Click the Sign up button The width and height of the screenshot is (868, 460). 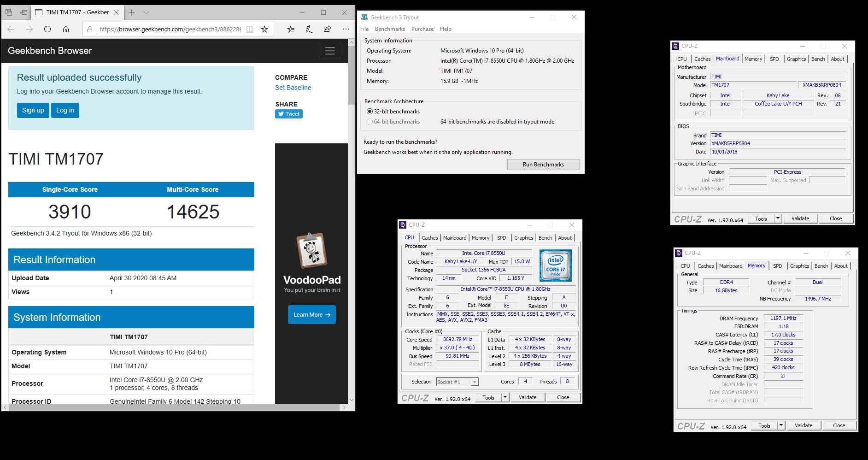tap(33, 110)
